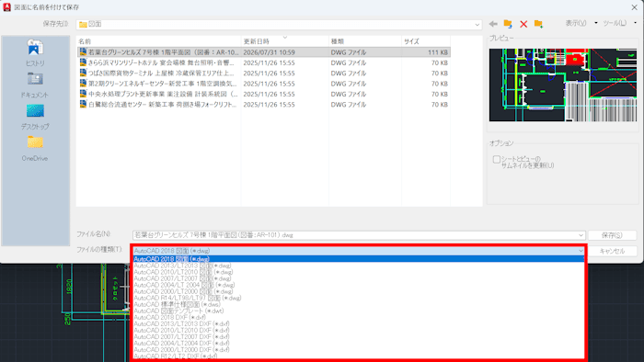
Task: Select DWG icon of 中央水処理プラント file
Action: (83, 94)
